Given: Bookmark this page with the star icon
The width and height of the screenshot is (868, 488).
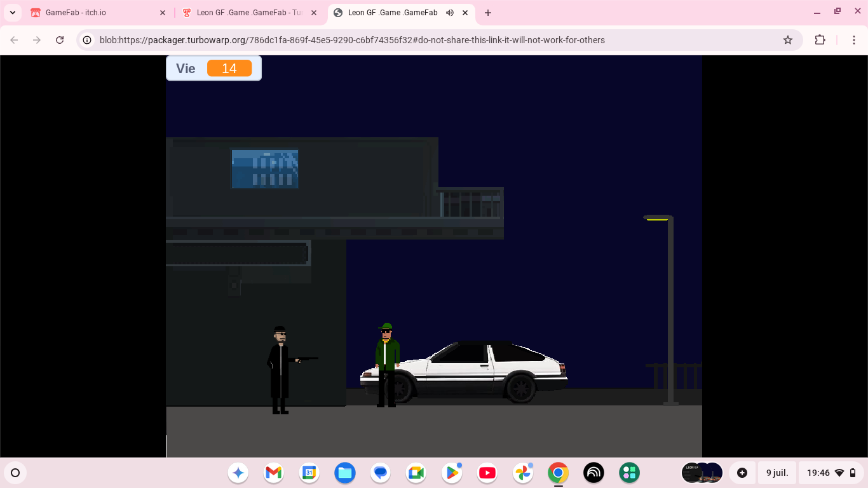Looking at the screenshot, I should (788, 40).
